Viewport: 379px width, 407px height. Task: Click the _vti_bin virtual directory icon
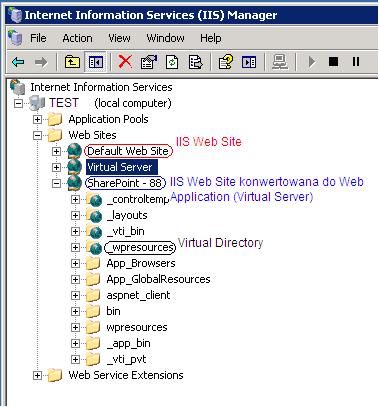pyautogui.click(x=94, y=231)
